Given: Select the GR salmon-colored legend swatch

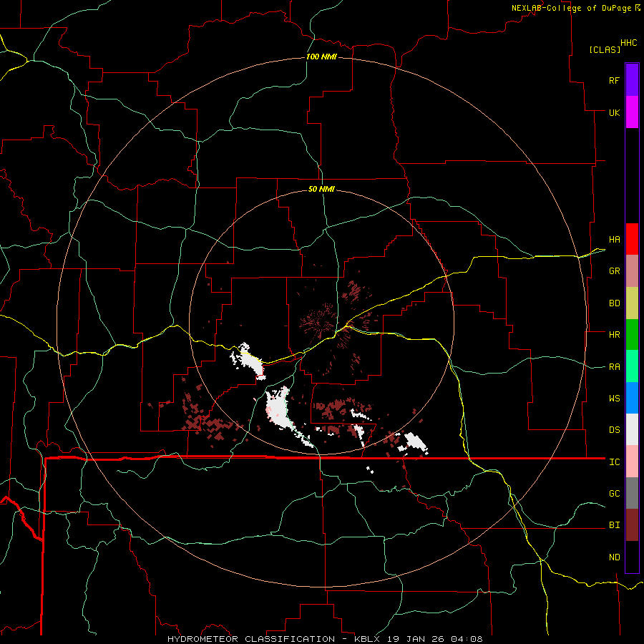Looking at the screenshot, I should [x=632, y=270].
